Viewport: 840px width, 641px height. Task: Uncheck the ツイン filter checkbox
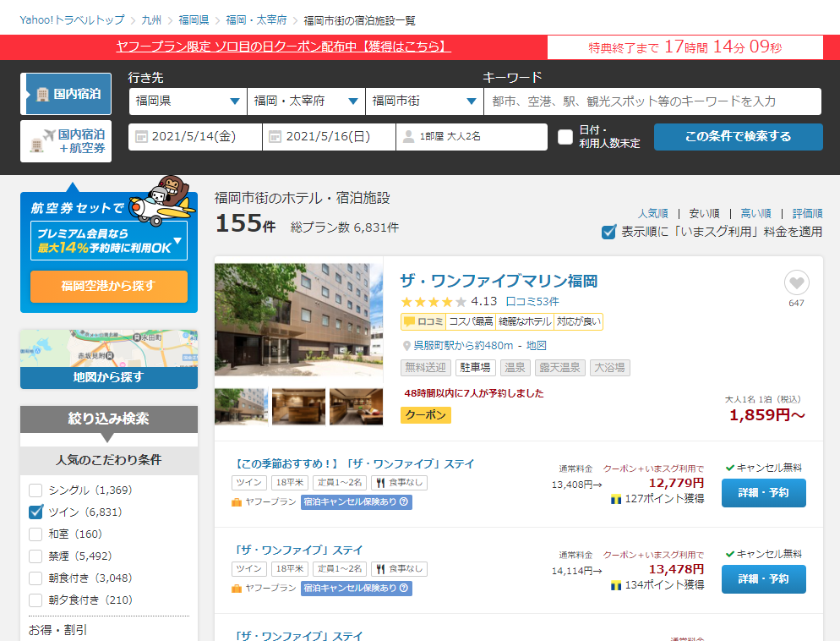tap(35, 512)
